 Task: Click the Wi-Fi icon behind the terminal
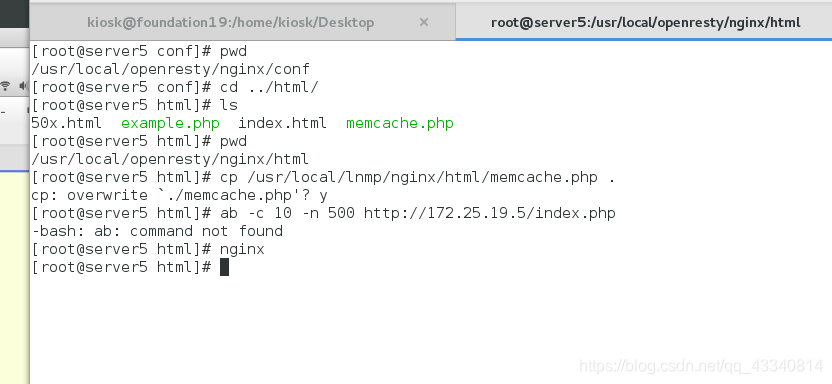coord(6,85)
